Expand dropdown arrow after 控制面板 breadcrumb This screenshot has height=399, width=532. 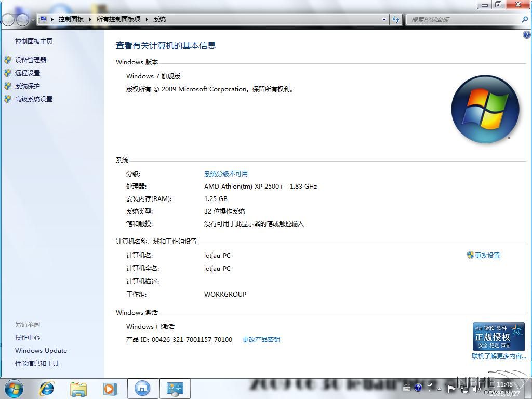[90, 19]
